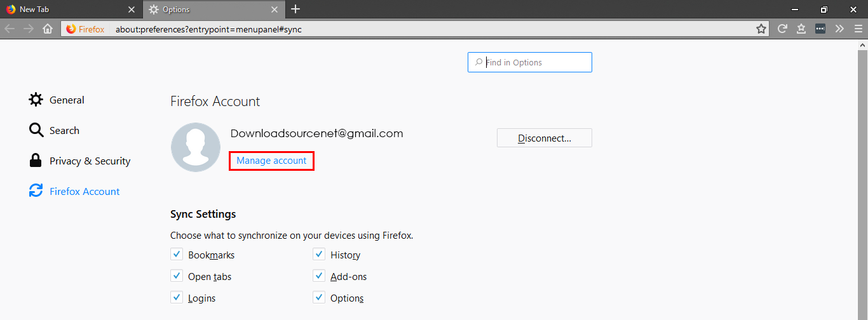Click the dark extension icon in toolbar
The width and height of the screenshot is (868, 320).
tap(820, 29)
